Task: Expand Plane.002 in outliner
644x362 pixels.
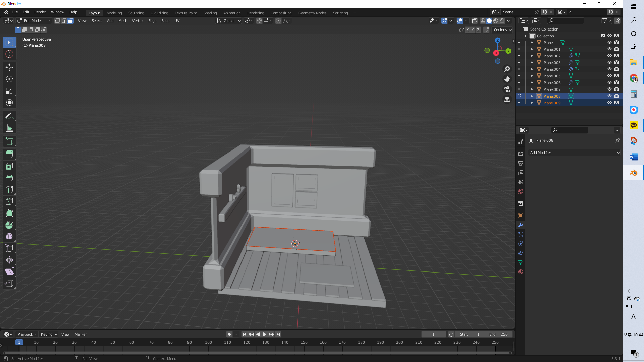Action: (532, 56)
